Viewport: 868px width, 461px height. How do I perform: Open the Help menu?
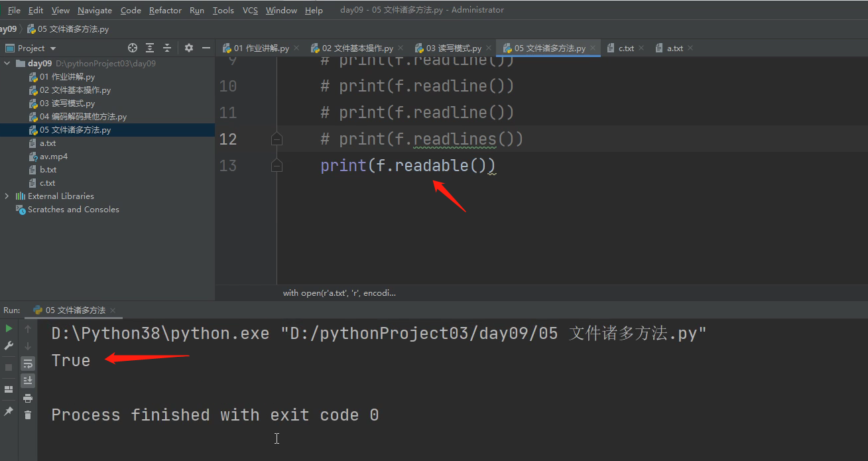pyautogui.click(x=314, y=10)
